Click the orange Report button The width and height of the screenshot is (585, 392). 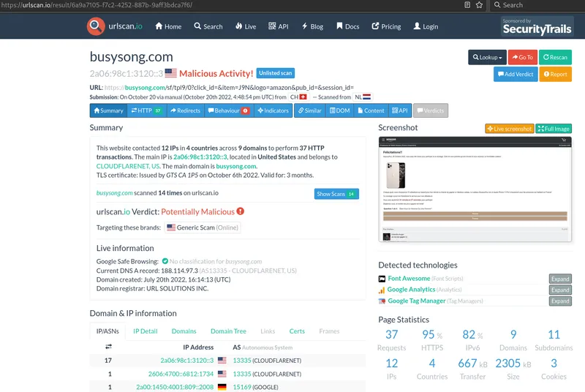[555, 74]
